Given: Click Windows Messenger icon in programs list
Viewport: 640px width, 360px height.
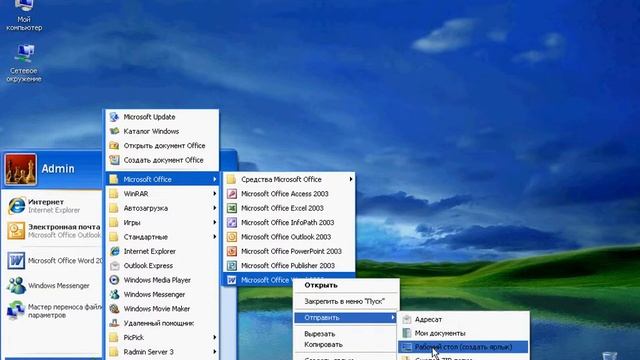Looking at the screenshot, I should [x=114, y=294].
